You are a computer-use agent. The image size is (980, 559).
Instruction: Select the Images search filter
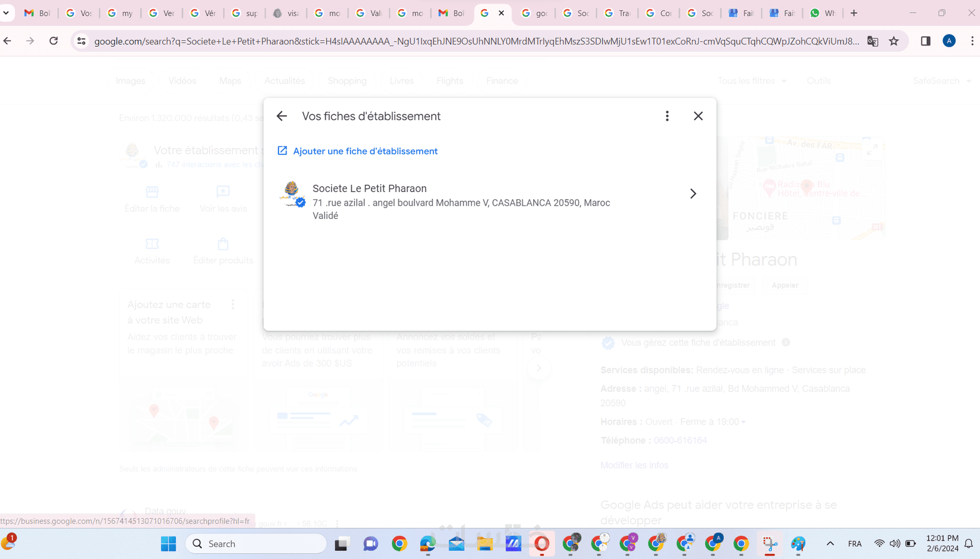(131, 81)
